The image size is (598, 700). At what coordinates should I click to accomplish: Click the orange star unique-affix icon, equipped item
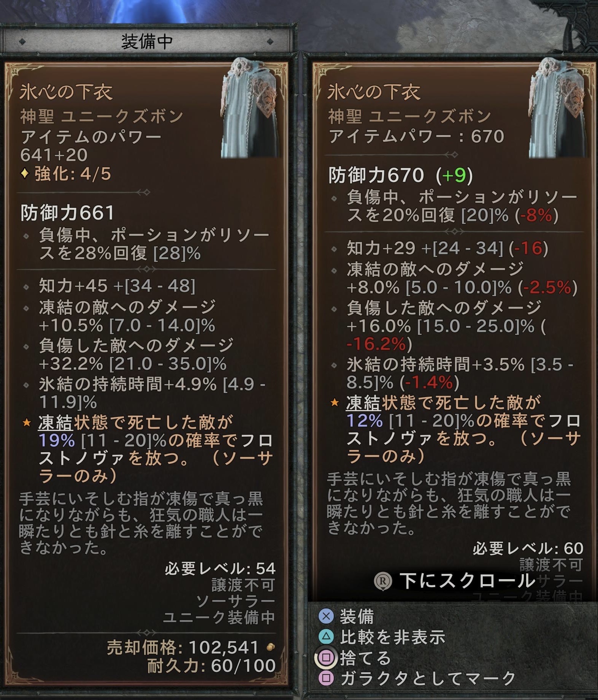(x=26, y=422)
